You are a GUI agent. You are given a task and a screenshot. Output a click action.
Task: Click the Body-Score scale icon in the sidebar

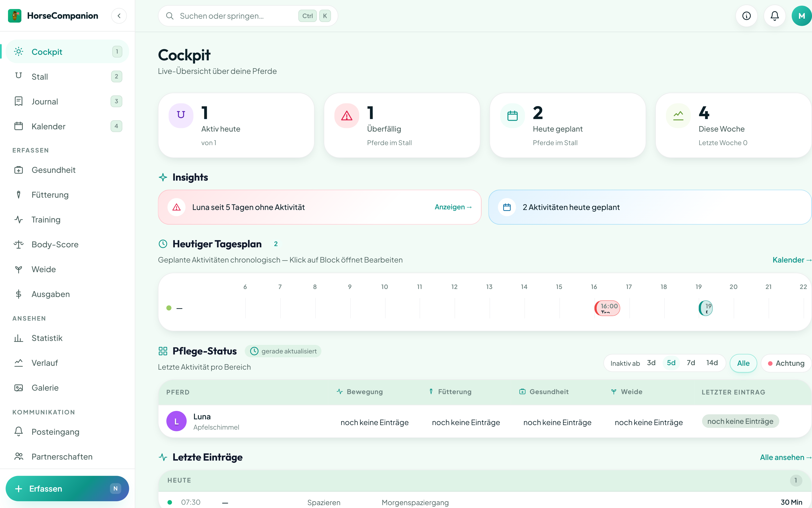point(19,245)
